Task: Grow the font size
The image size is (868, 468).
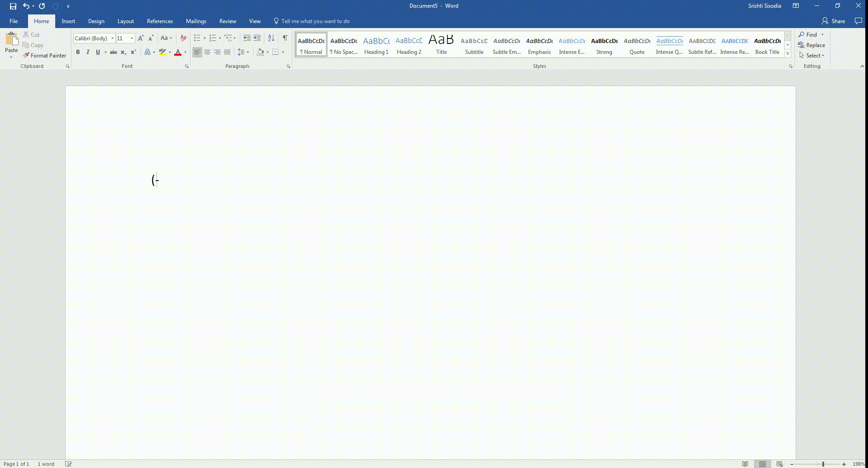Action: [141, 38]
